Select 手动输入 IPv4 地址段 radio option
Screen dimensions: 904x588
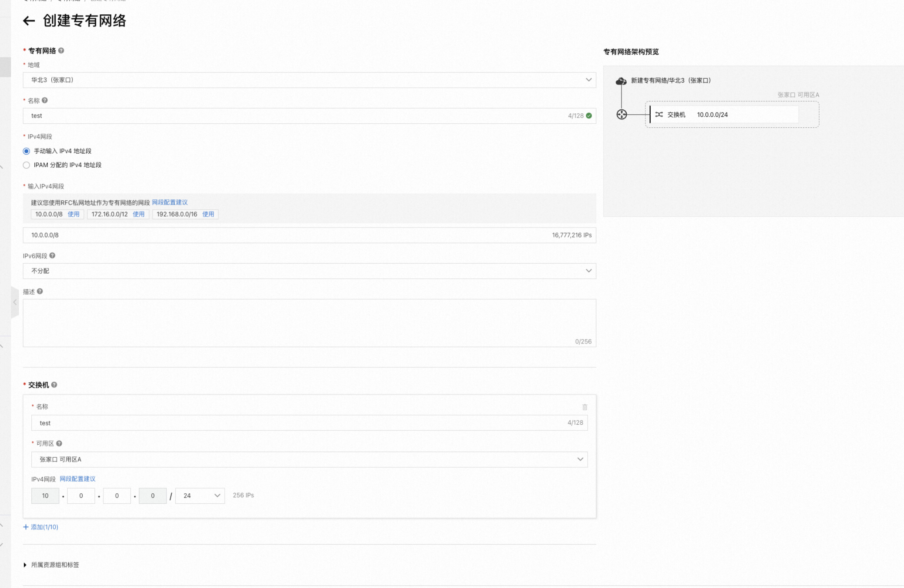pos(27,151)
